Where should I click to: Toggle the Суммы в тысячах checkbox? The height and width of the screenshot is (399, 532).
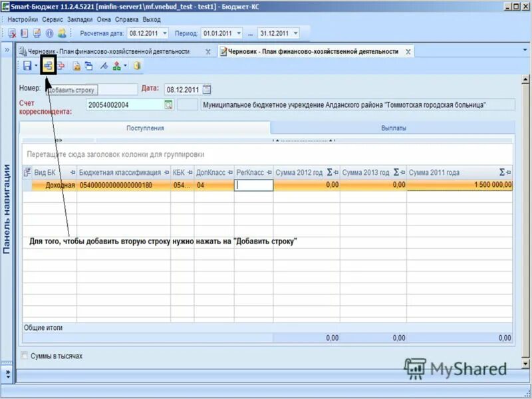click(x=24, y=356)
